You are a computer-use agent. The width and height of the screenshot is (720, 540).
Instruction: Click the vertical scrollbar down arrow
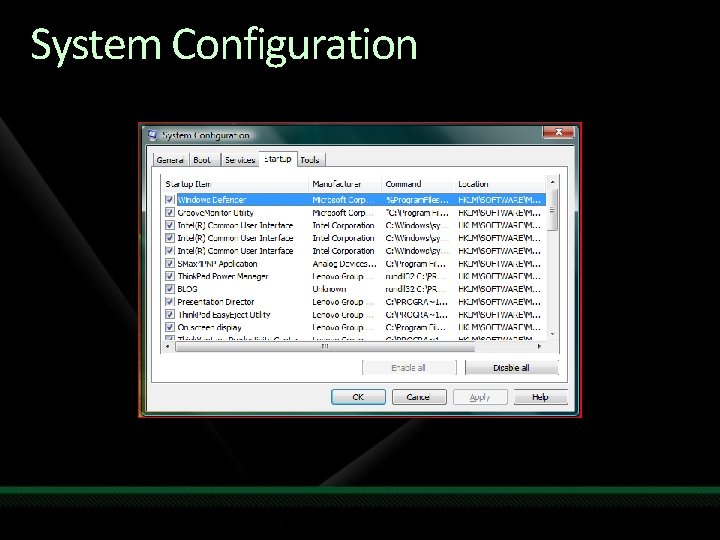click(x=552, y=334)
